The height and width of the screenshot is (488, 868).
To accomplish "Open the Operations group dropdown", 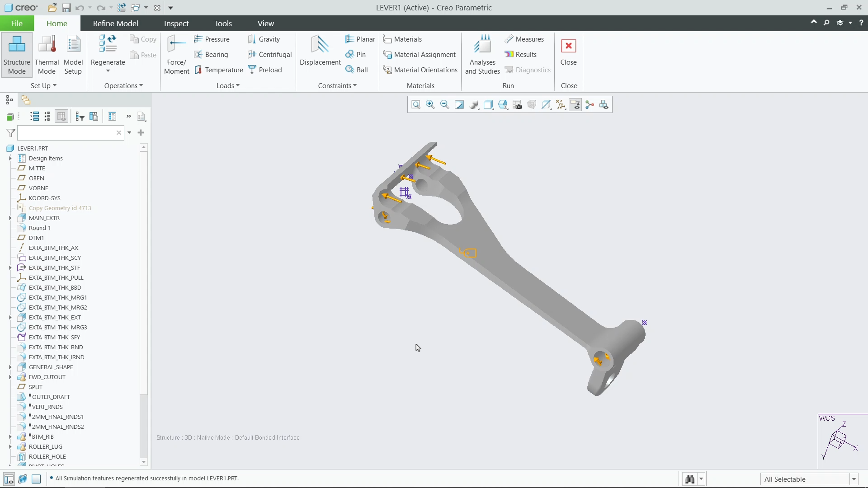I will coord(123,86).
